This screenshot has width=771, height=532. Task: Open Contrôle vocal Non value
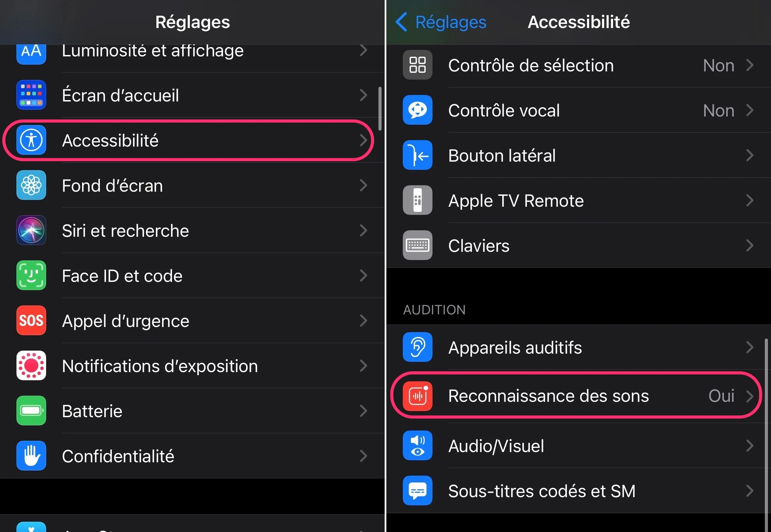point(719,110)
